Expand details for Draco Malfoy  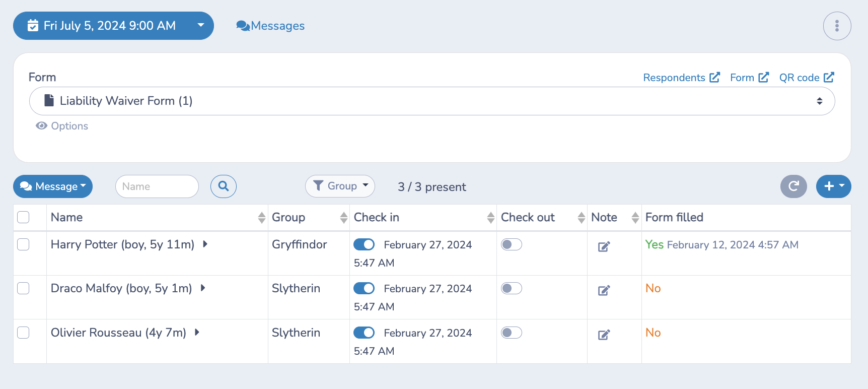(203, 288)
